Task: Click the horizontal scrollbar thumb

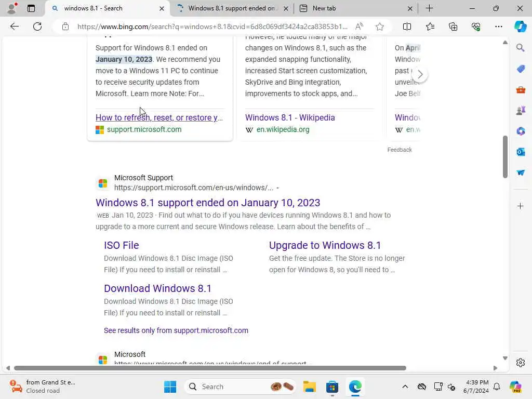Action: [x=210, y=368]
